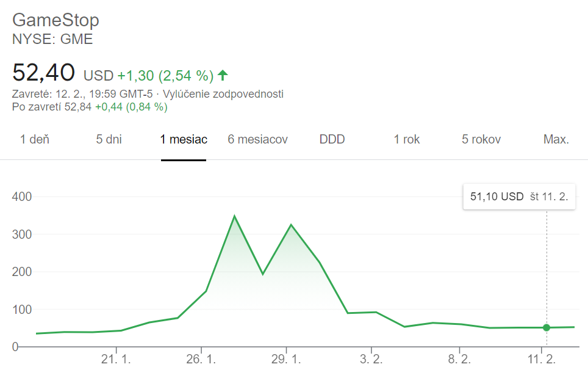588x378 pixels.
Task: Switch to the "1 deň" range tab
Action: 35,139
